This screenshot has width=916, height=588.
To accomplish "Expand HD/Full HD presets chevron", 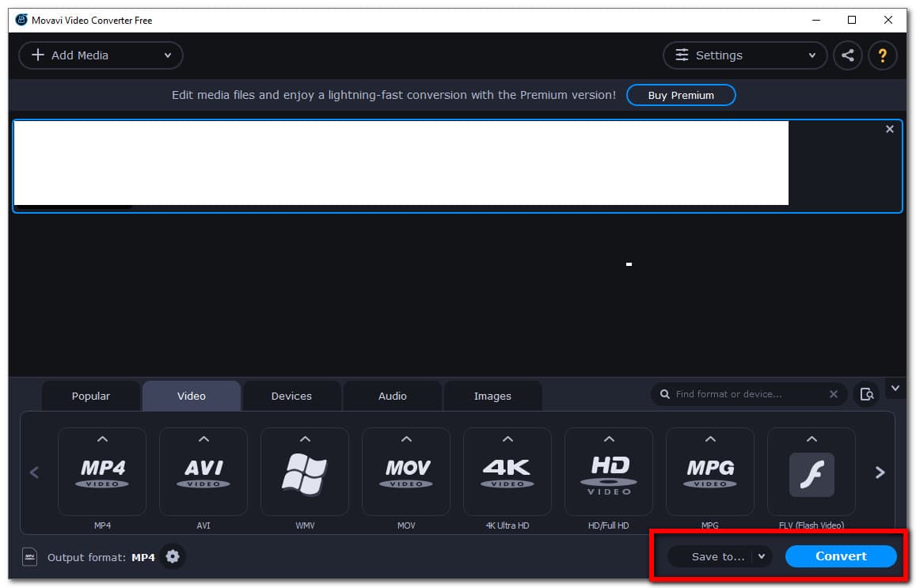I will pos(609,439).
